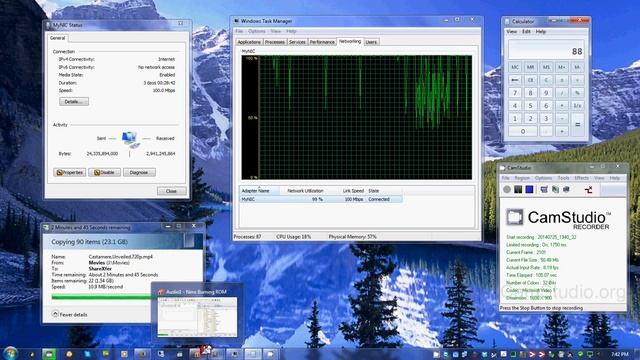Open adapter Properties in MyNIC Status
The height and width of the screenshot is (360, 640).
point(69,172)
